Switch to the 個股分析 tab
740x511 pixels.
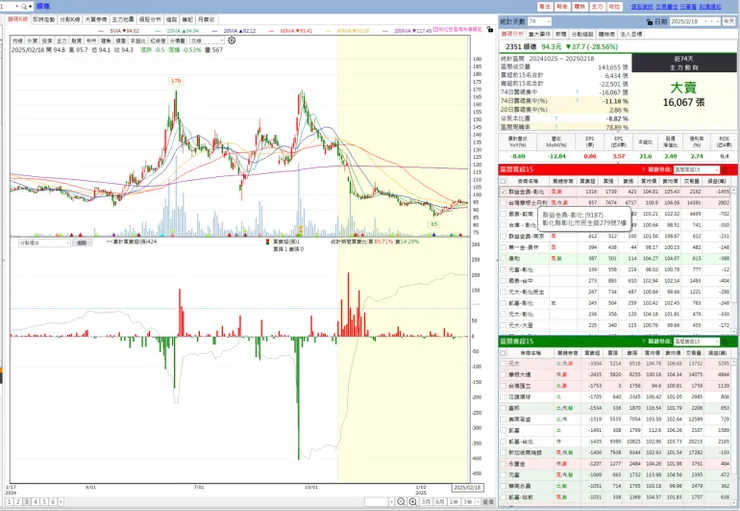pyautogui.click(x=150, y=19)
